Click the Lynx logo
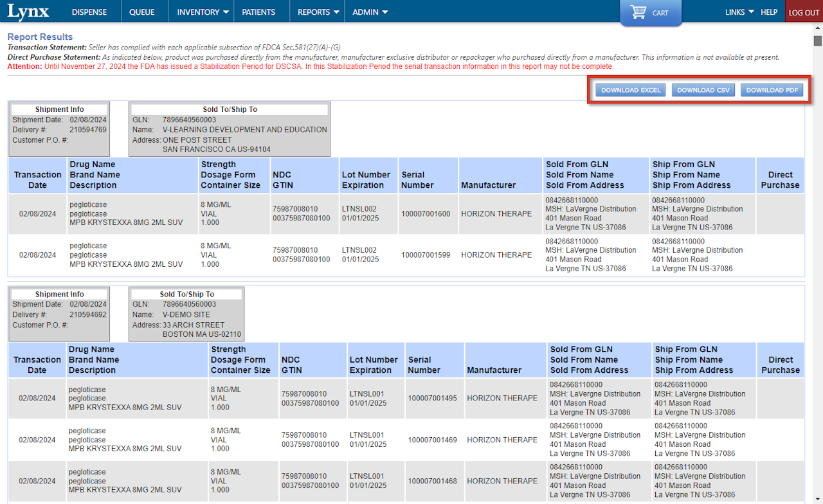This screenshot has width=823, height=504. (x=28, y=12)
